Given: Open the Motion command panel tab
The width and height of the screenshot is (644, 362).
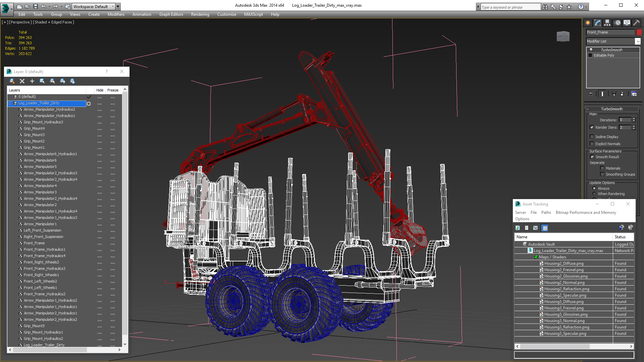Looking at the screenshot, I should (618, 23).
